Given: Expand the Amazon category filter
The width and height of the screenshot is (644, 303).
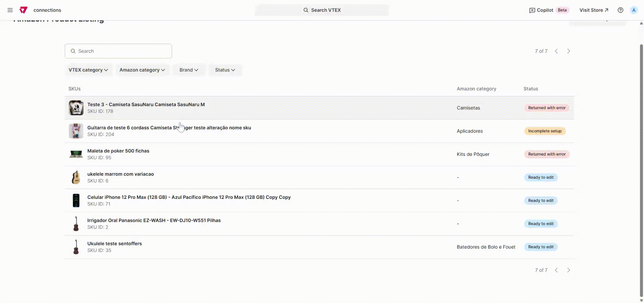Looking at the screenshot, I should 142,70.
